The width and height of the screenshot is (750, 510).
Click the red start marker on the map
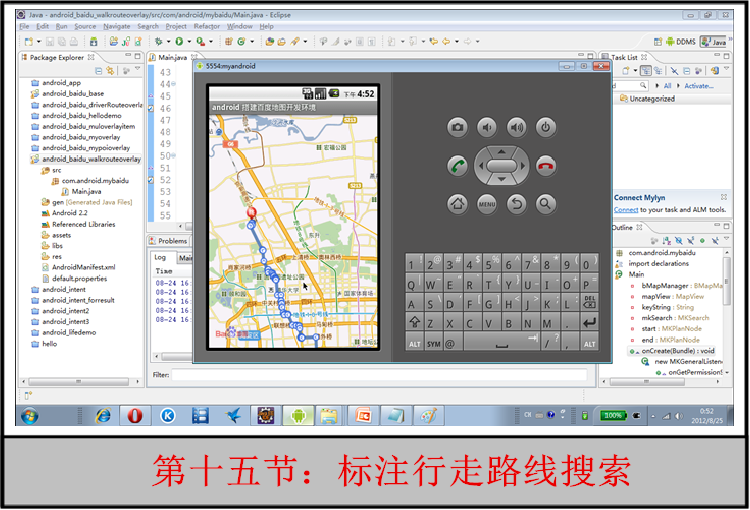pos(251,213)
